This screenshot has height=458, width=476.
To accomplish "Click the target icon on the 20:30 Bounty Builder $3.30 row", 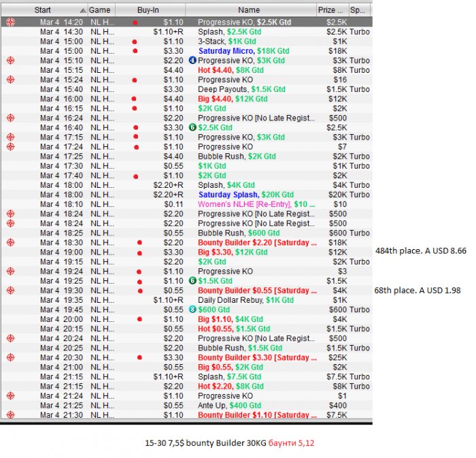I will 11,357.
